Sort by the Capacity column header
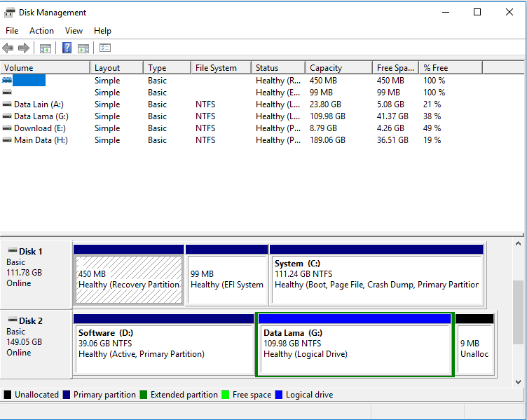 tap(338, 67)
